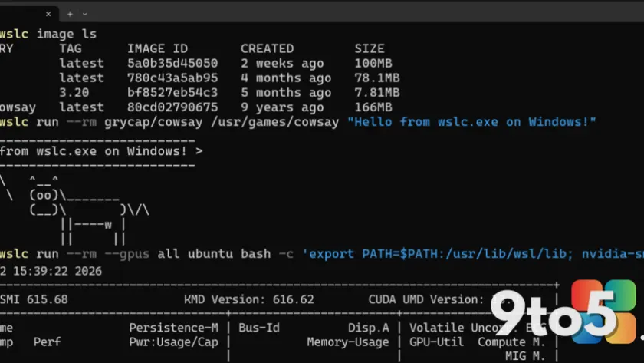
Task: Click the Persistence-M column label
Action: click(x=174, y=328)
